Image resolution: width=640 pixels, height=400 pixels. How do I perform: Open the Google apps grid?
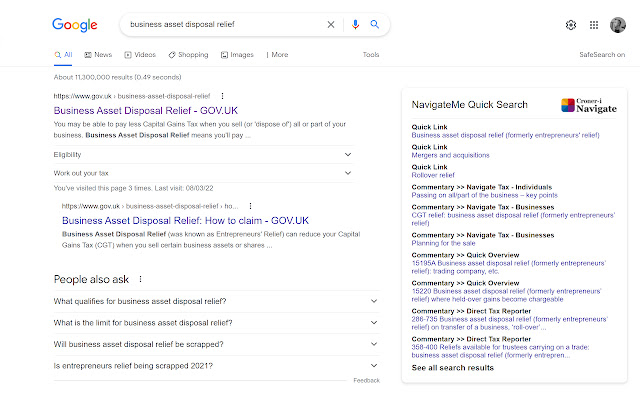click(594, 25)
